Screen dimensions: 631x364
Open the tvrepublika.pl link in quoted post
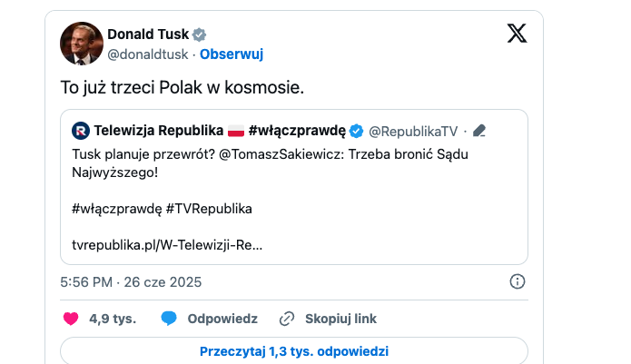click(167, 243)
